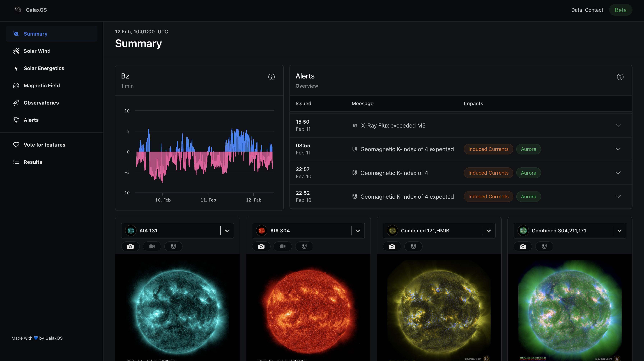Click the Bz chart help icon
This screenshot has height=361, width=644.
click(x=271, y=77)
